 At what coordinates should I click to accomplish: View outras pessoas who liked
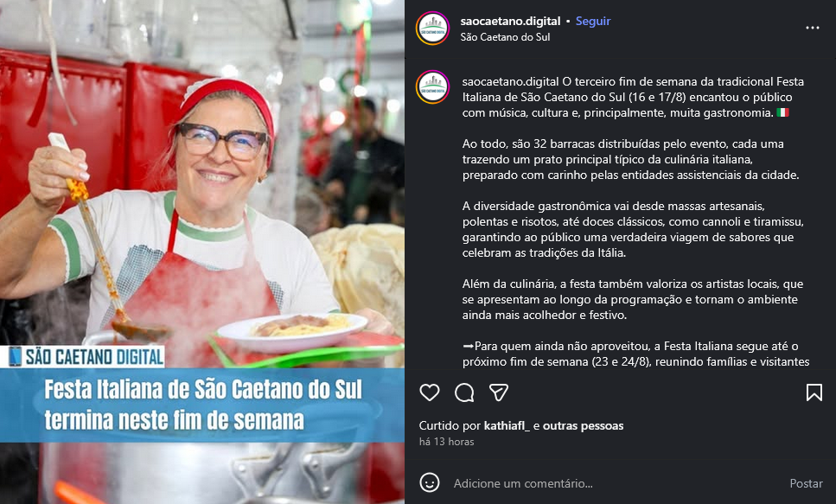pyautogui.click(x=583, y=425)
